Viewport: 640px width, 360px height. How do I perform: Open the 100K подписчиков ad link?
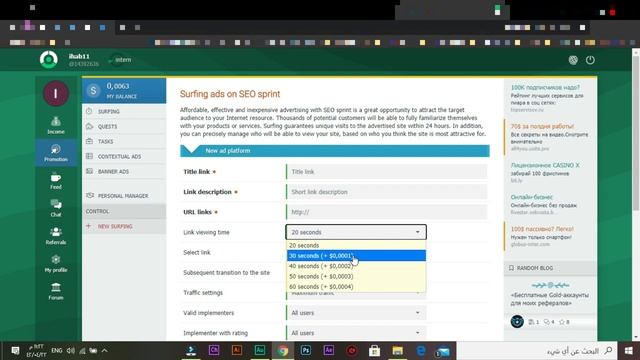point(545,87)
